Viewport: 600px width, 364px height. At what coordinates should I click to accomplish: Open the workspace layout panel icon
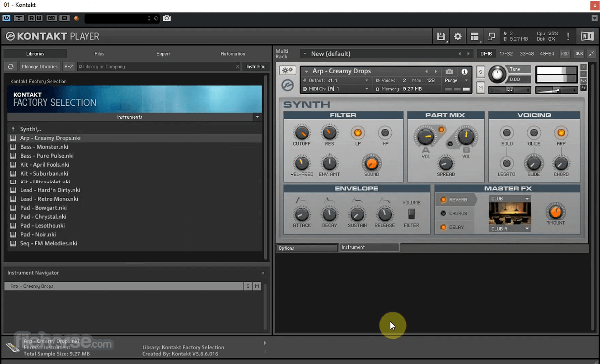click(x=474, y=37)
